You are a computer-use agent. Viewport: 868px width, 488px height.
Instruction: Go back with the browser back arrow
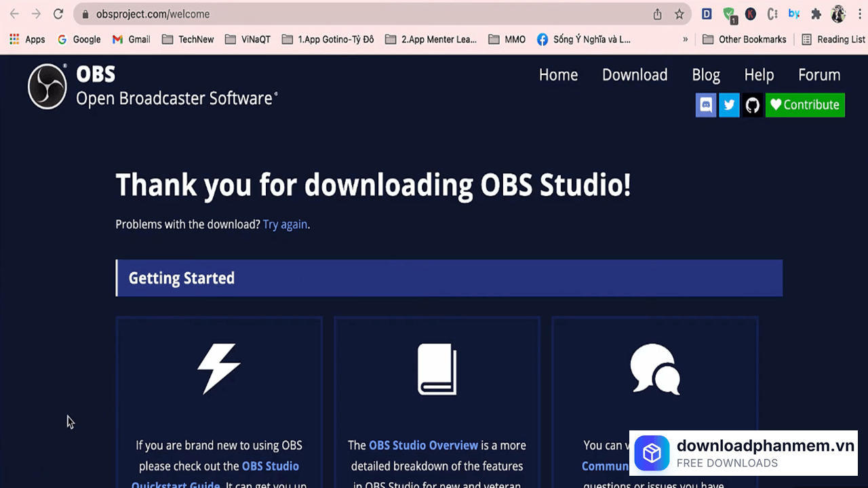point(14,14)
